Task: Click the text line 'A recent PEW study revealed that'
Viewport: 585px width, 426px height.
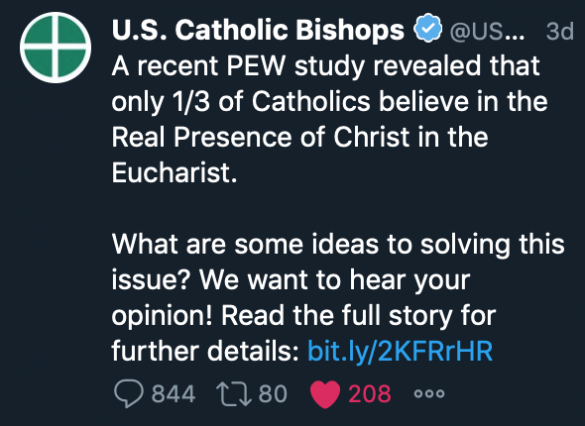Action: (x=326, y=66)
